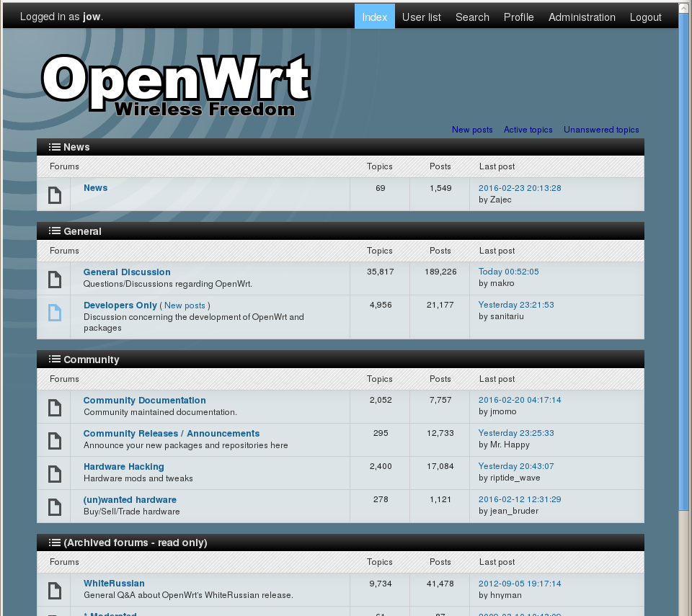Open the Administration panel

[x=582, y=17]
